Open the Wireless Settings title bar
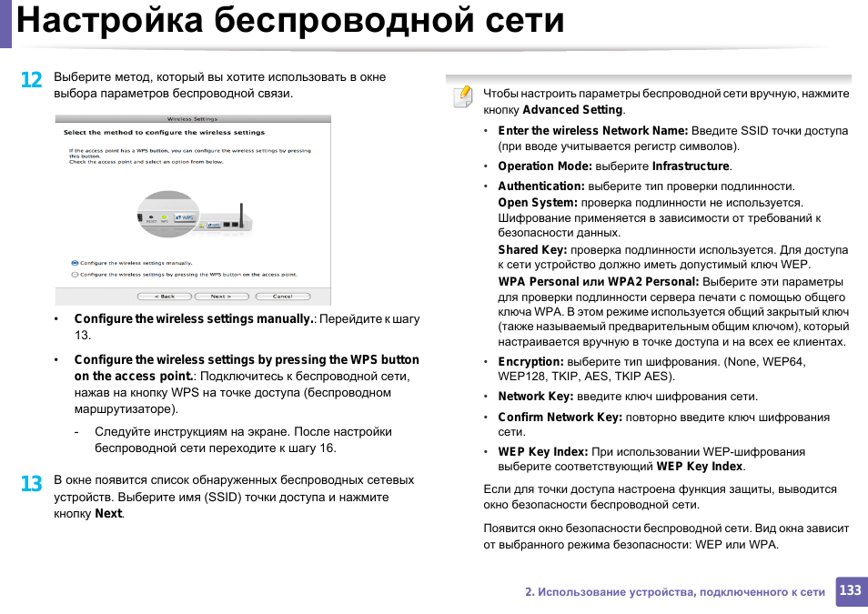 [192, 119]
